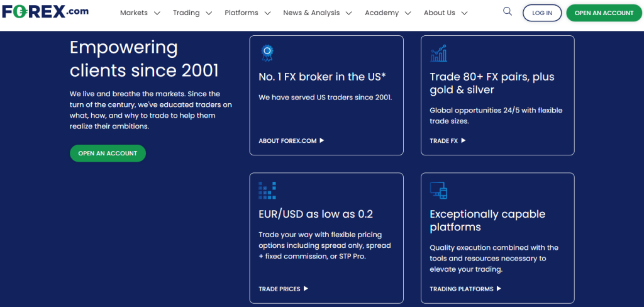Click the 'EUR/USD as low as 0.2' heading
The image size is (644, 307).
[x=316, y=214]
